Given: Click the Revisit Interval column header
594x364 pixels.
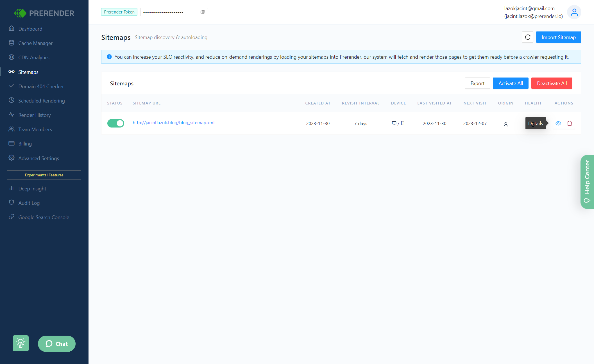Looking at the screenshot, I should [x=361, y=103].
